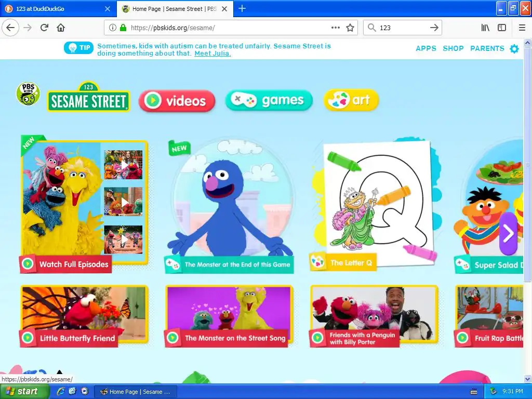The height and width of the screenshot is (399, 532).
Task: Launch Internet Explorer from quick launch
Action: click(x=61, y=392)
